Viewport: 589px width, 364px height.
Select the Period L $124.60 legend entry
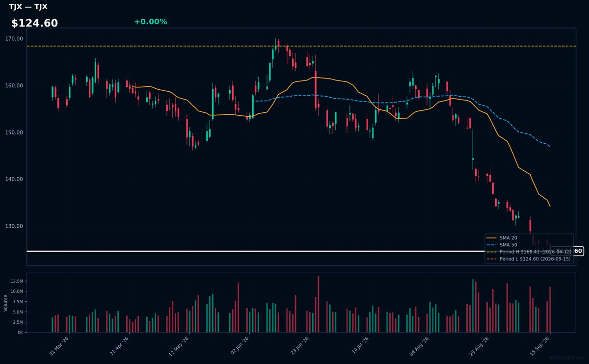coord(528,259)
